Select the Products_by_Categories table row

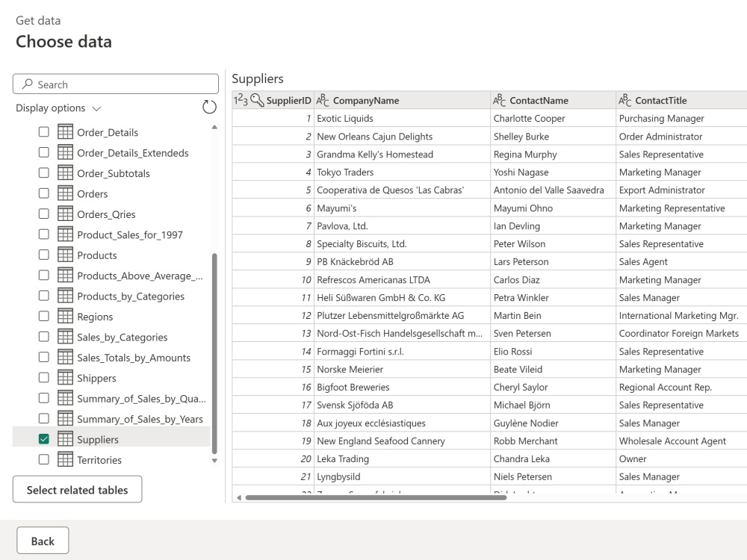pyautogui.click(x=111, y=296)
